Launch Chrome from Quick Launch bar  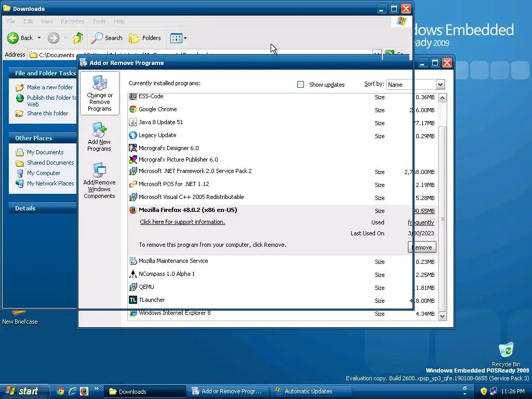coord(60,391)
